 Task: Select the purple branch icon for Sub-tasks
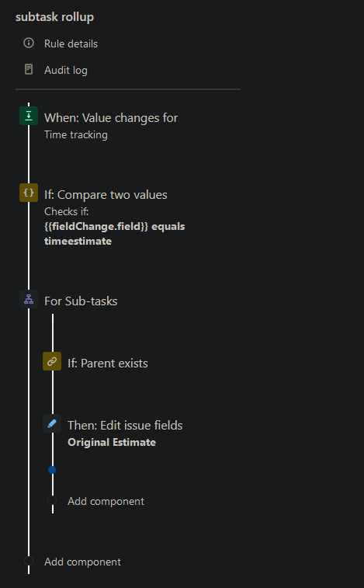29,299
